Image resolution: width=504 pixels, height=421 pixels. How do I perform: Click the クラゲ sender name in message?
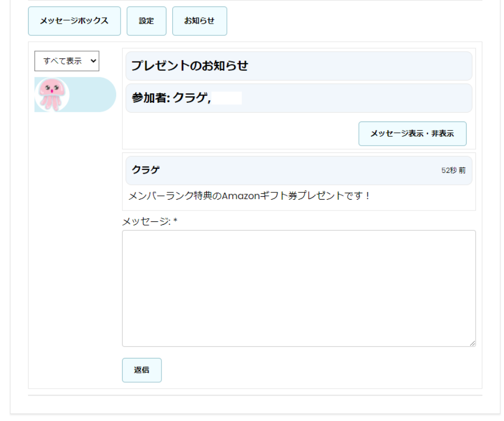[146, 170]
